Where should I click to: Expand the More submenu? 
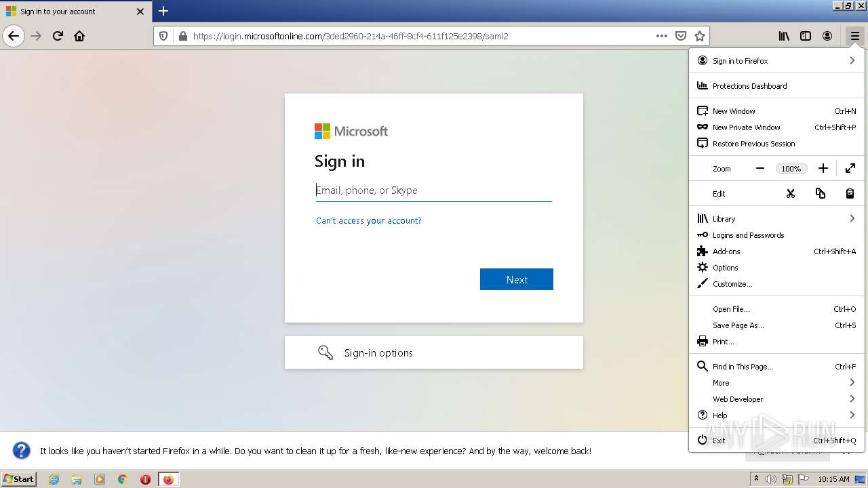(776, 383)
